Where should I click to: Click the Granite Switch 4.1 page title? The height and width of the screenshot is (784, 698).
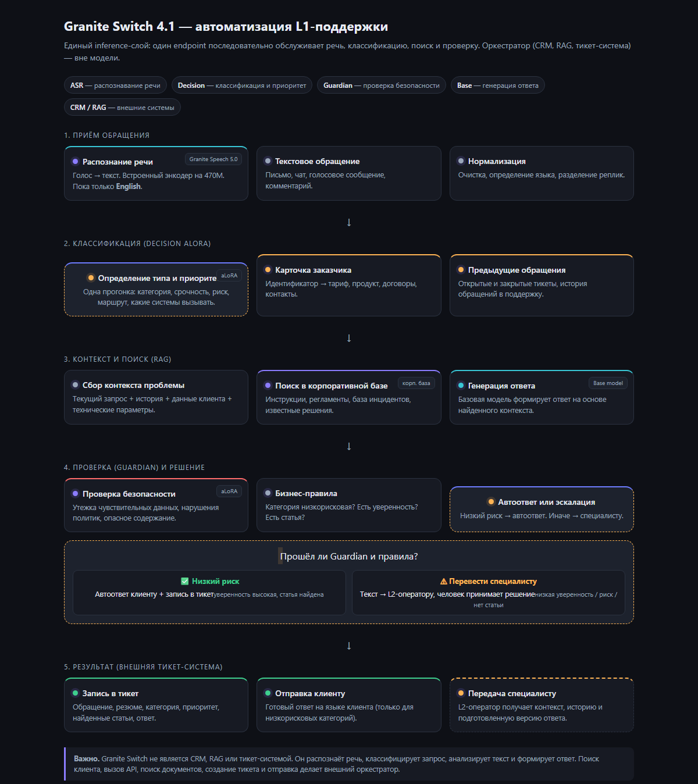click(226, 27)
